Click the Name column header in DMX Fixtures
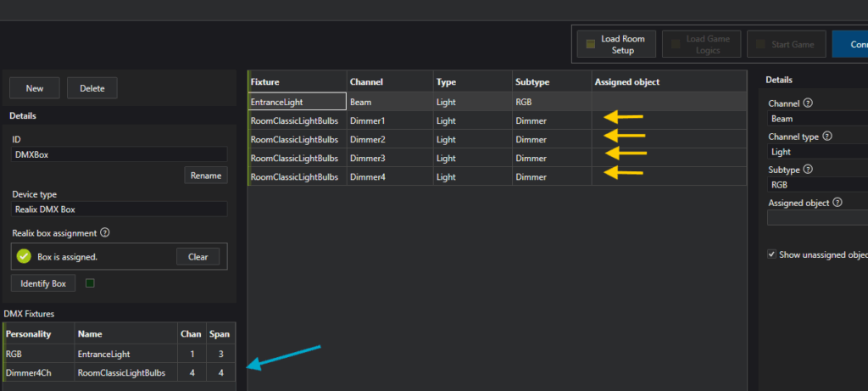 pos(126,334)
